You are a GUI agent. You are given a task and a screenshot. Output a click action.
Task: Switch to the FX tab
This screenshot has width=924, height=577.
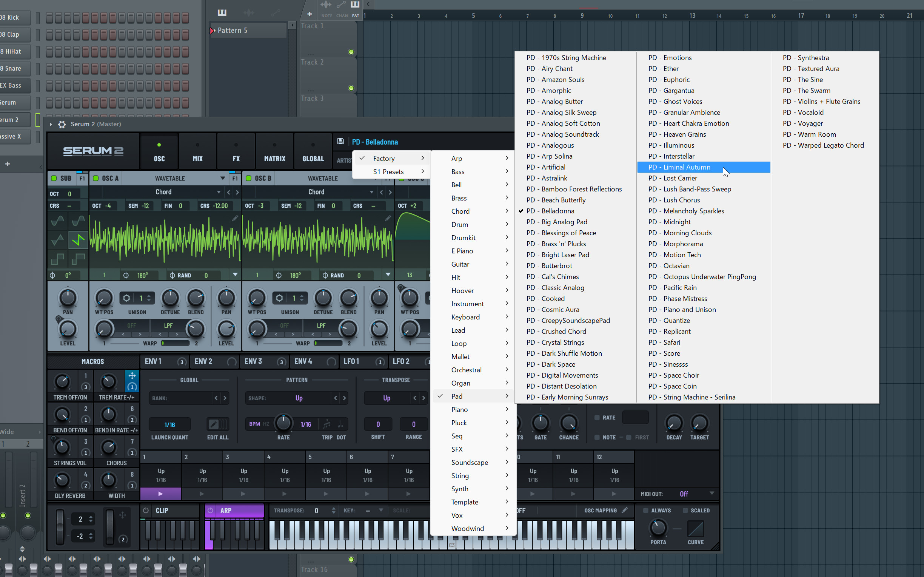236,151
